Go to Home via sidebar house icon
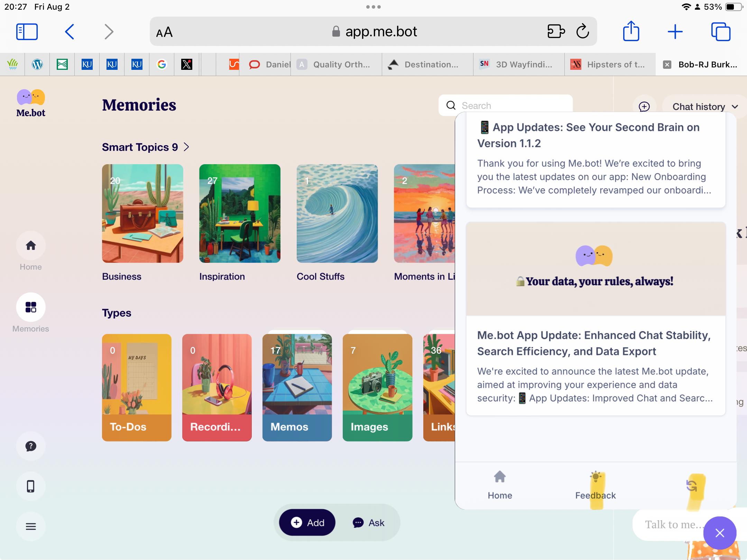 (31, 246)
